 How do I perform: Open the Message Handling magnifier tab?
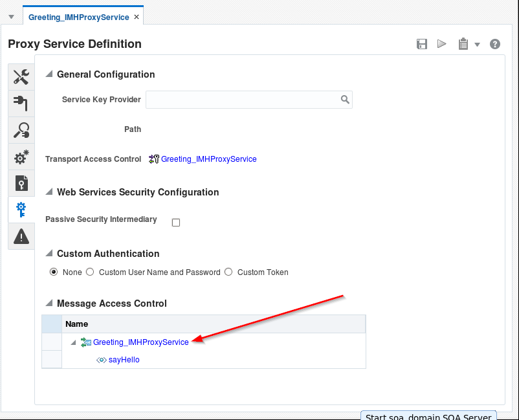click(x=21, y=130)
